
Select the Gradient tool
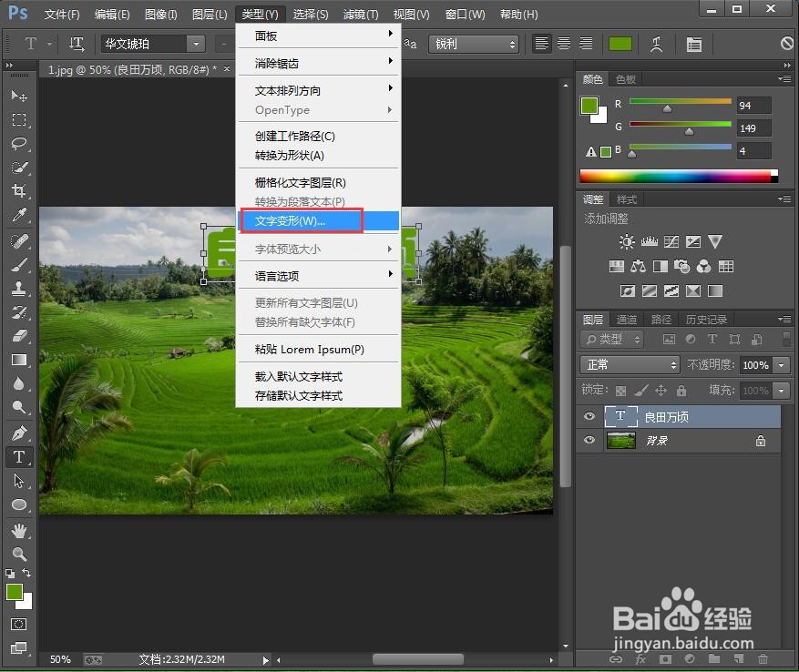(19, 361)
